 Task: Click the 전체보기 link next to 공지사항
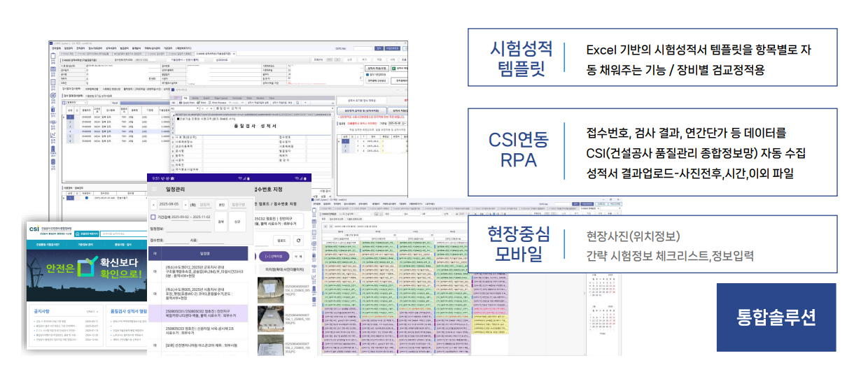coord(92,311)
